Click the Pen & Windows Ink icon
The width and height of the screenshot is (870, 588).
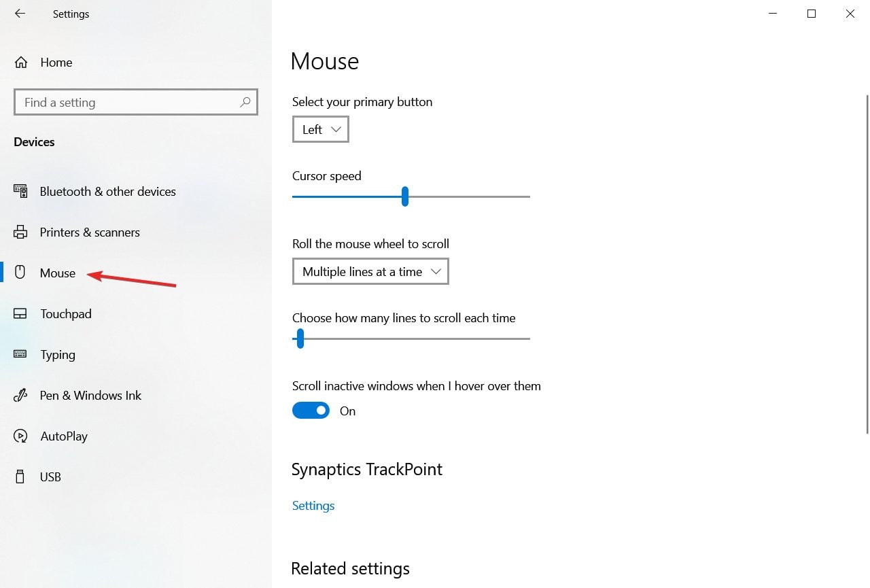pyautogui.click(x=20, y=395)
